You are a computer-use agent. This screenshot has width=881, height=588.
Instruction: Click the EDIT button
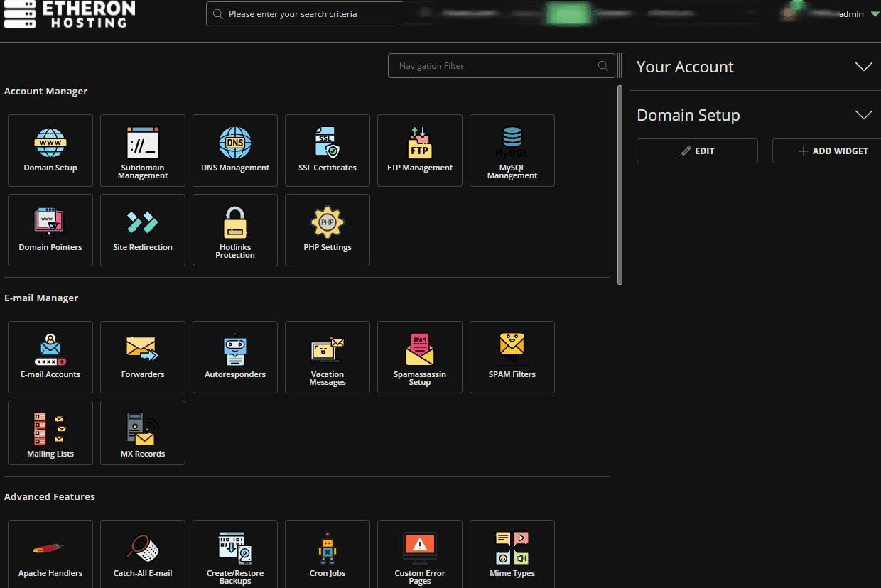[697, 151]
